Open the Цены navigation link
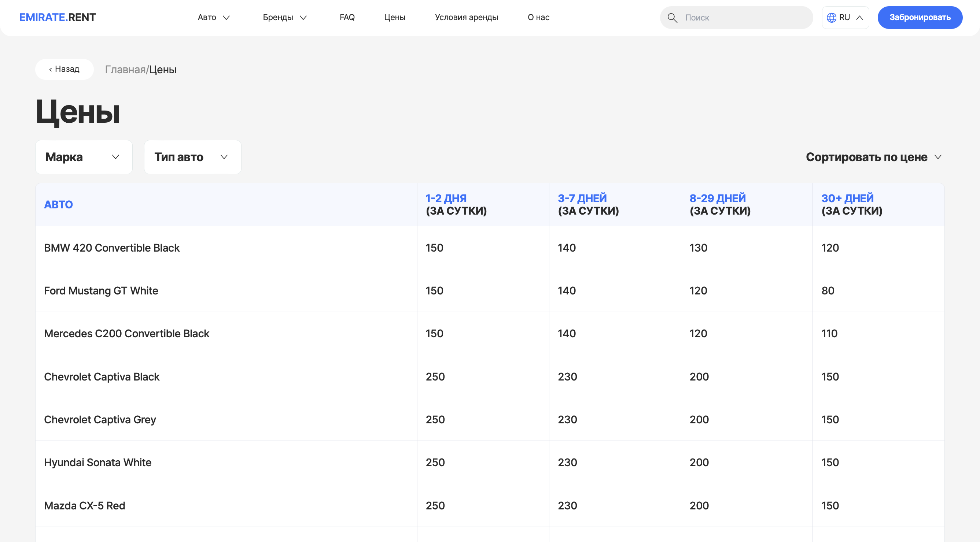 click(x=394, y=17)
